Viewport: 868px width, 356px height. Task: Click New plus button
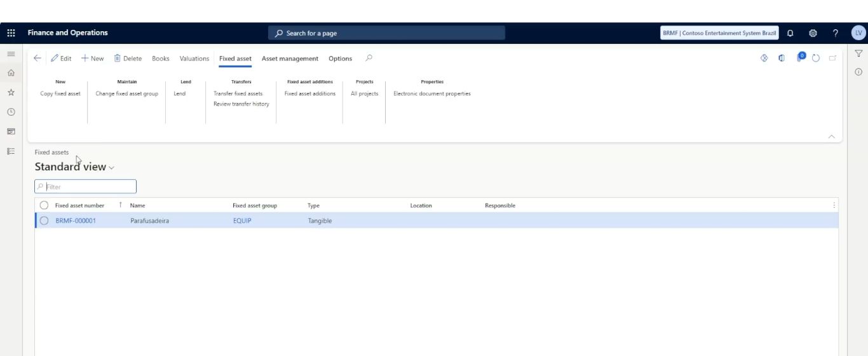93,58
